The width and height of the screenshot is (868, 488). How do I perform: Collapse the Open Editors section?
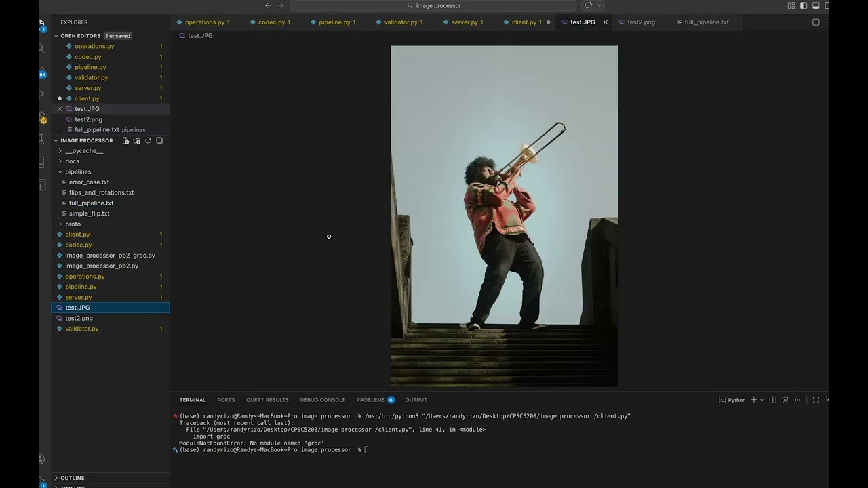(x=56, y=36)
